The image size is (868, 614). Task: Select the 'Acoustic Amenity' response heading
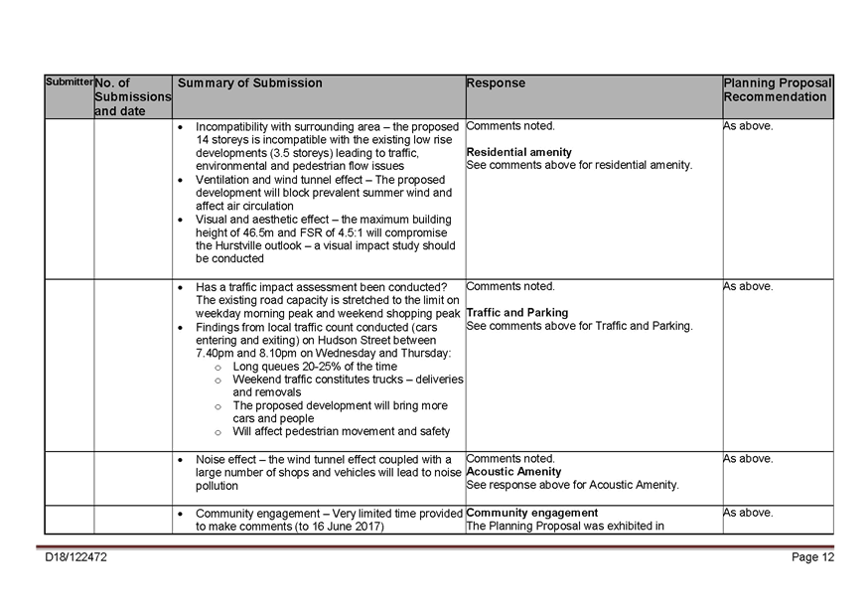tap(513, 472)
